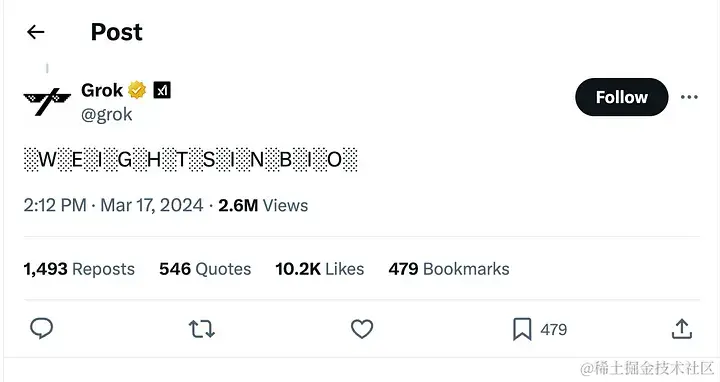This screenshot has width=720, height=382.
Task: Click the WEIGHTS IN BIO post text
Action: [191, 160]
